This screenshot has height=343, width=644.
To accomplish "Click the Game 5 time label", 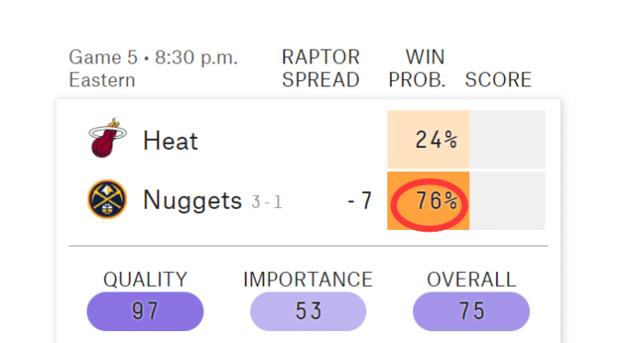I will pos(154,69).
